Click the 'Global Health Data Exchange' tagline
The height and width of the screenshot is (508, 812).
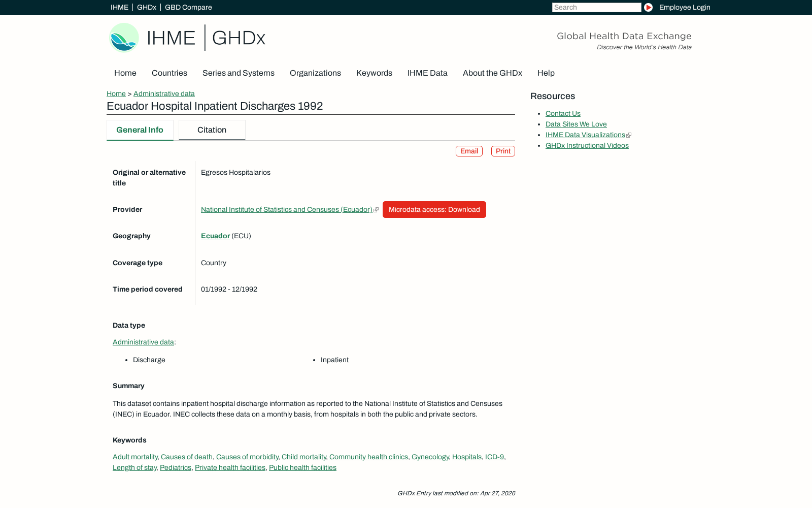(624, 36)
